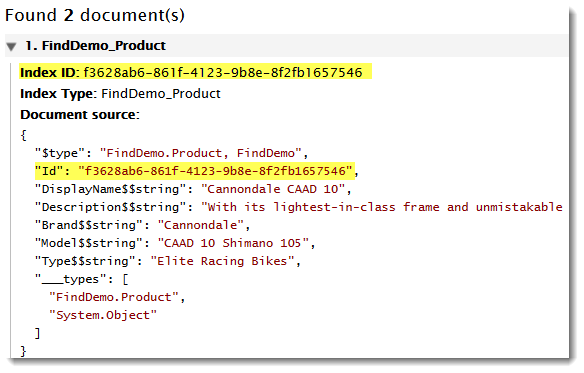Select the description text starting 'With its lightest-in-class'

382,207
